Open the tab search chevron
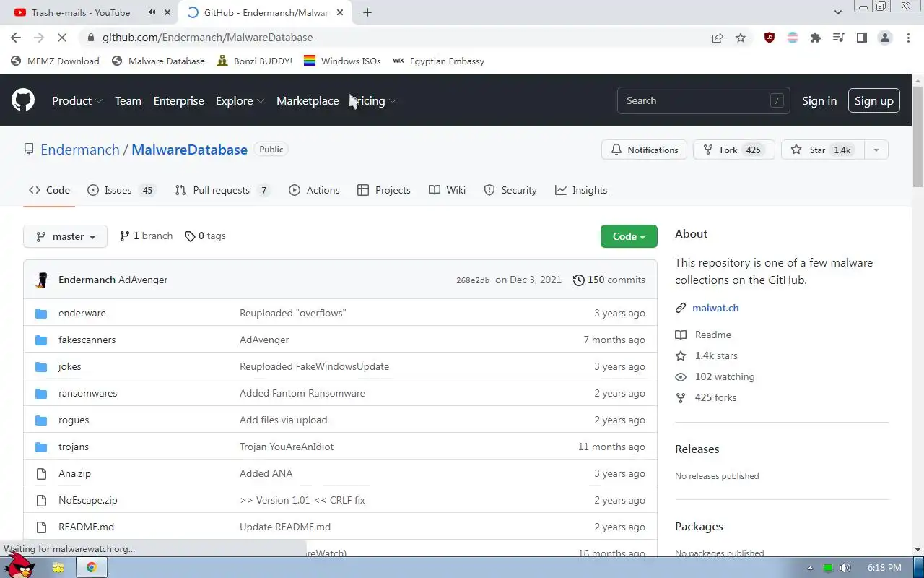This screenshot has height=578, width=924. pos(837,12)
